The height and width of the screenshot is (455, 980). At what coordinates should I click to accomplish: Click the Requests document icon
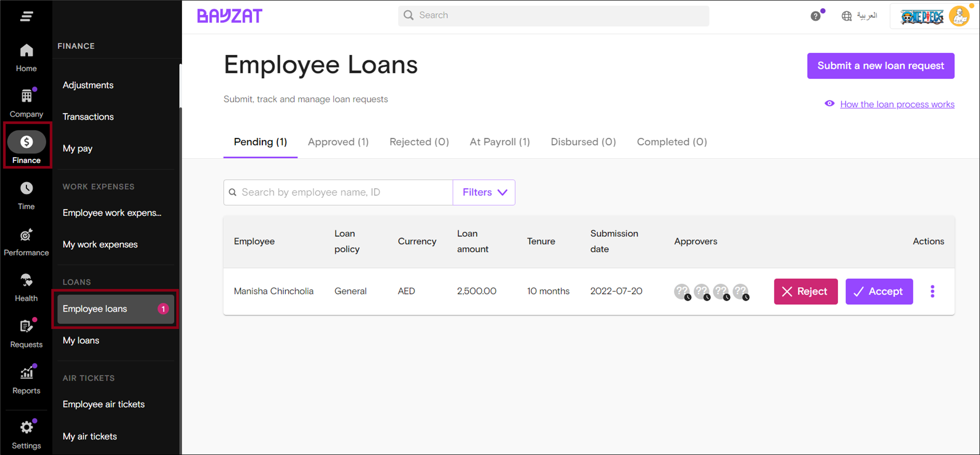[25, 326]
